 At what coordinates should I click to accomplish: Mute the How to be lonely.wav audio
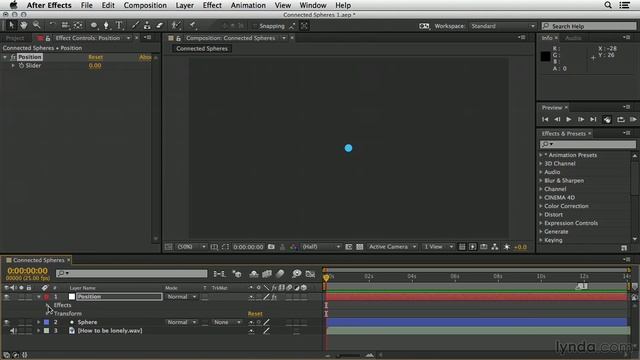(13, 331)
